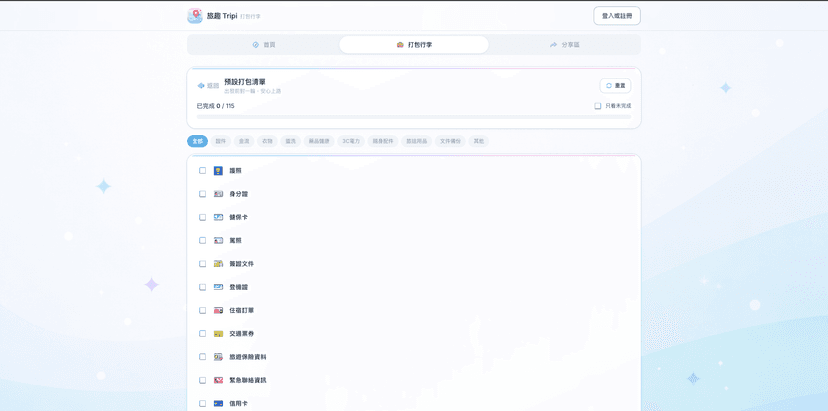Viewport: 828px width, 411px height.
Task: Mark 住宿訂單 as done
Action: pyautogui.click(x=202, y=310)
